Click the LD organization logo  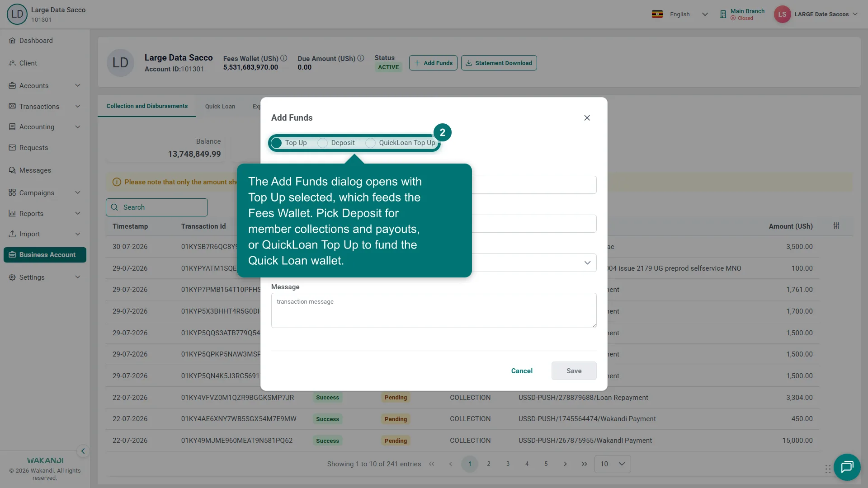(x=17, y=14)
